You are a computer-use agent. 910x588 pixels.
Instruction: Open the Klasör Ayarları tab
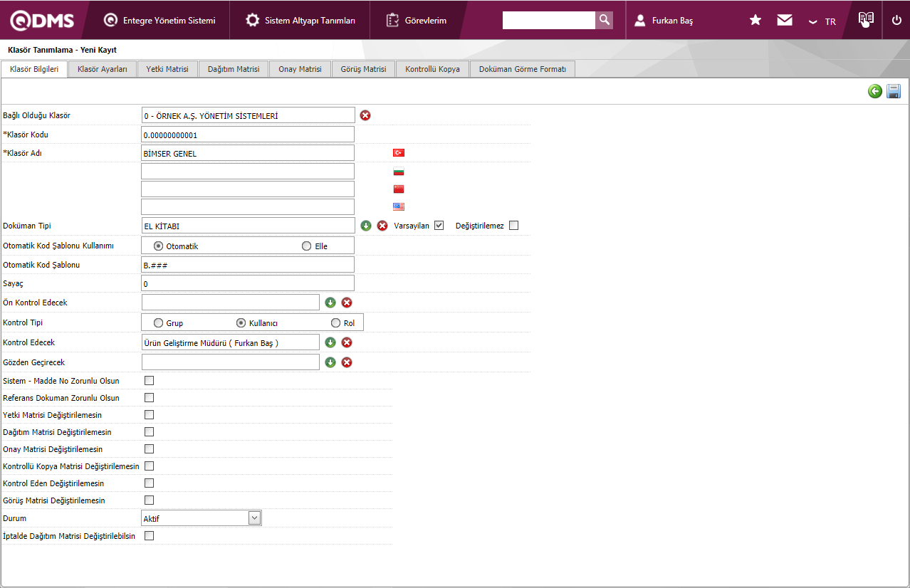tap(103, 69)
